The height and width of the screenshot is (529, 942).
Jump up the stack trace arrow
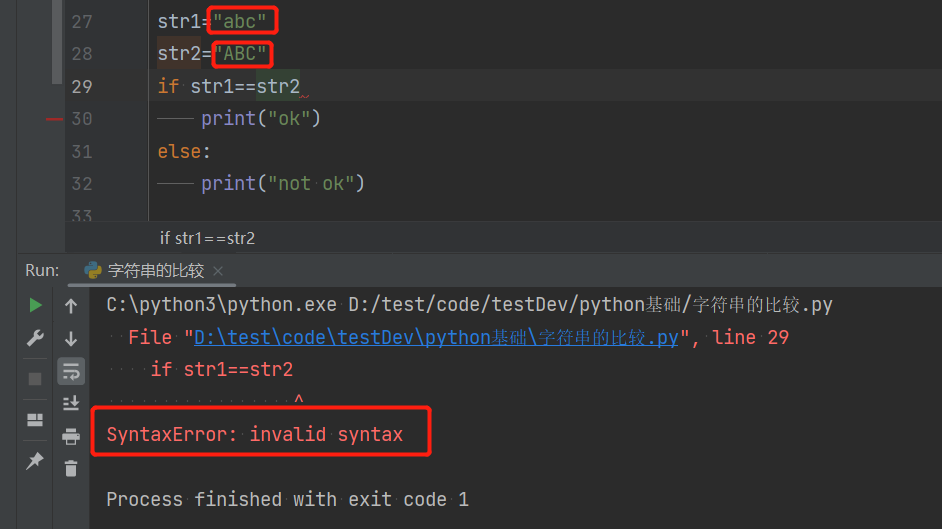[x=71, y=306]
